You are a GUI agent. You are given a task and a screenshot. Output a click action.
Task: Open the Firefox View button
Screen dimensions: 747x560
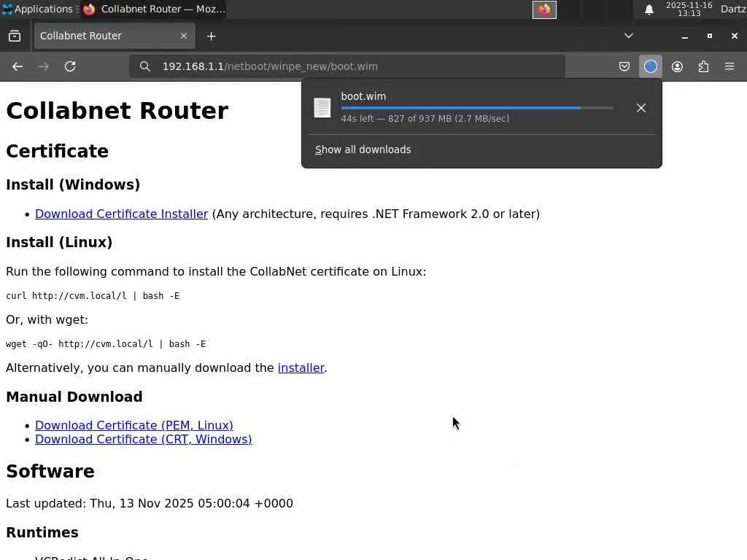pyautogui.click(x=15, y=36)
